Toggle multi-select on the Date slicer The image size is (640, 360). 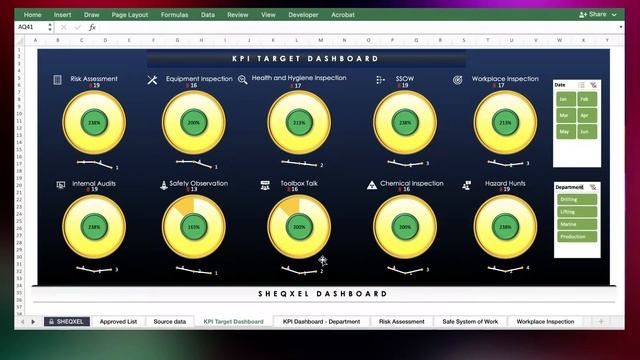click(x=581, y=85)
